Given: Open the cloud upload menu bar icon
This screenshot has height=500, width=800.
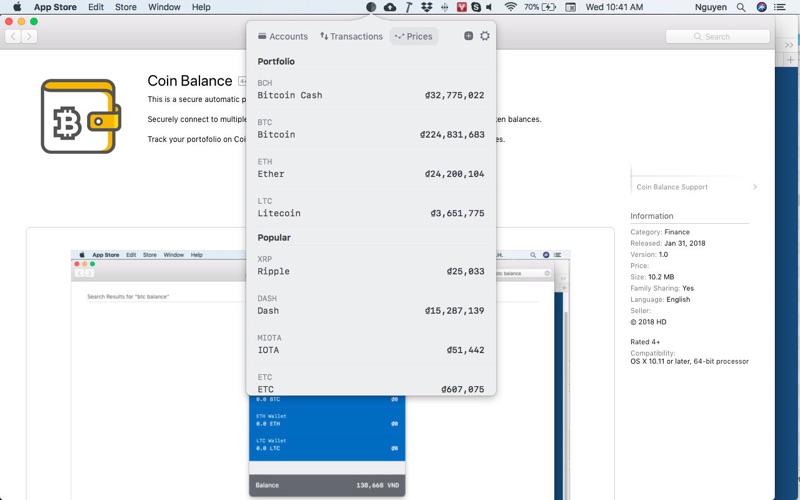Looking at the screenshot, I should [x=390, y=7].
